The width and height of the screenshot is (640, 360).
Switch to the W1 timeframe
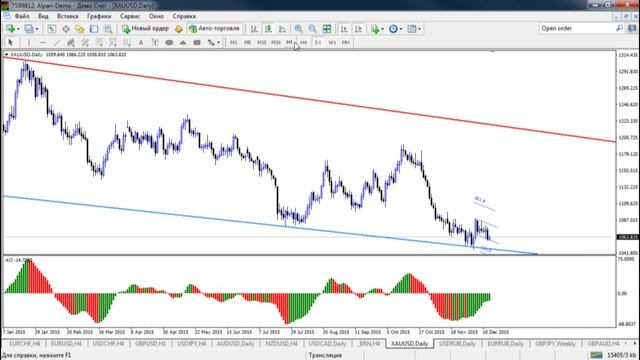[332, 42]
